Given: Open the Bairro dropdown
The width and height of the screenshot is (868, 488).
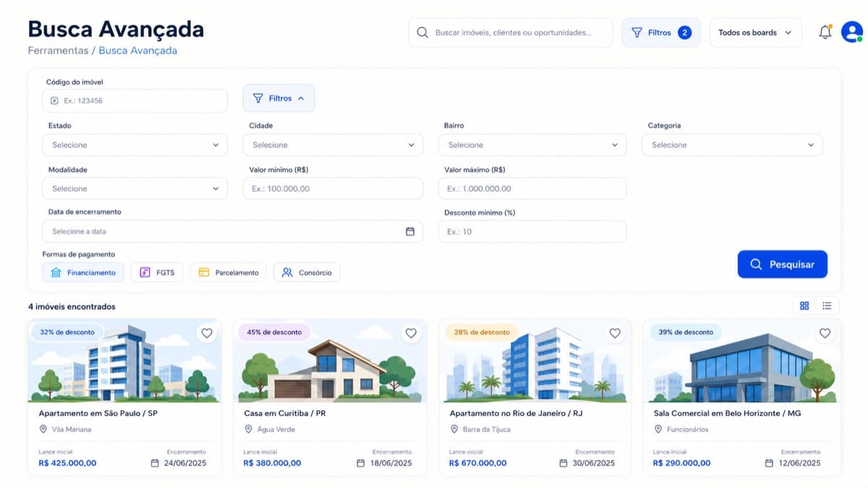Looking at the screenshot, I should pyautogui.click(x=532, y=145).
